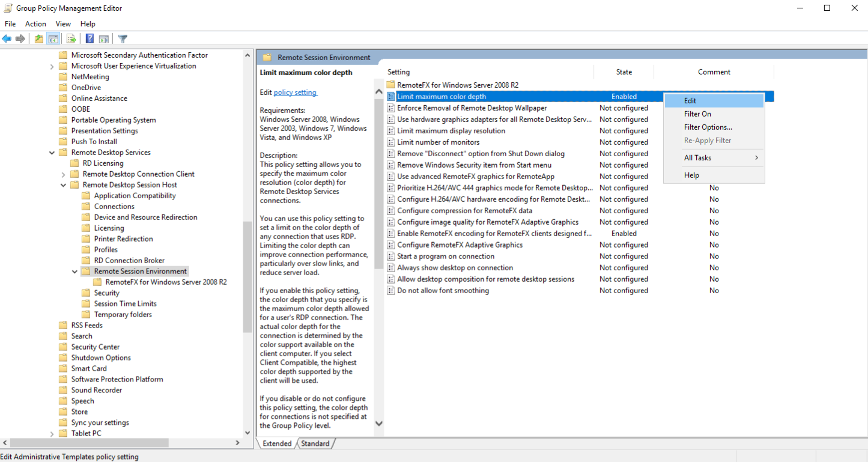
Task: Toggle the Show/Hide Console Tree icon
Action: tap(53, 38)
